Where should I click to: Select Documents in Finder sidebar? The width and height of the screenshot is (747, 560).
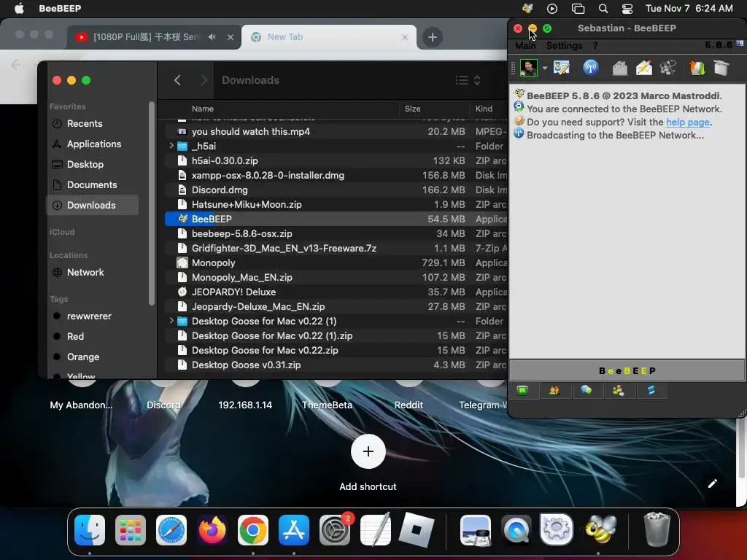coord(93,184)
